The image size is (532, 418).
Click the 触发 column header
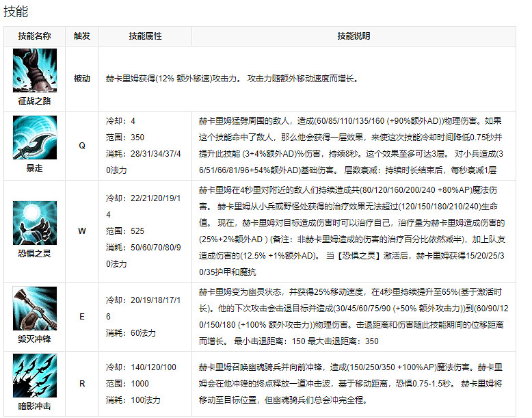click(x=82, y=36)
